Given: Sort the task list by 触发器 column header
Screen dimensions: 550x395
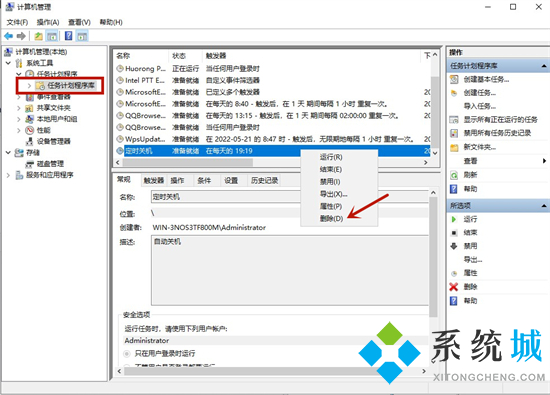Looking at the screenshot, I should 311,56.
